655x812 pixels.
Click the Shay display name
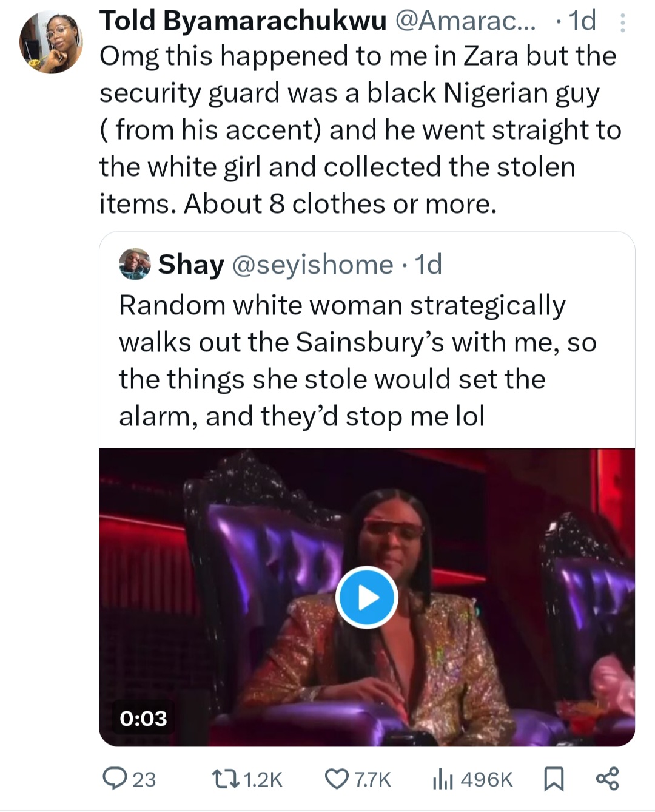pos(191,265)
